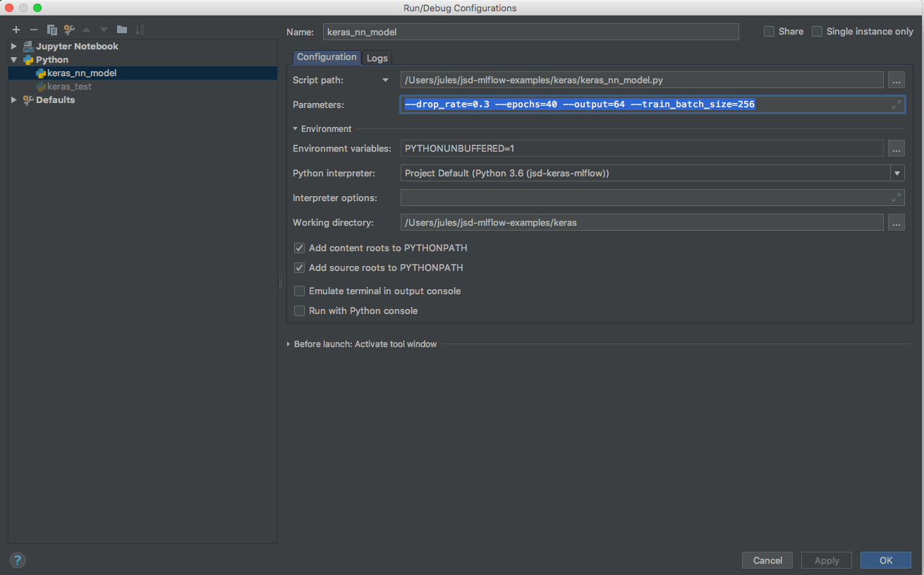
Task: Click the Remove Configuration minus icon
Action: click(x=33, y=30)
